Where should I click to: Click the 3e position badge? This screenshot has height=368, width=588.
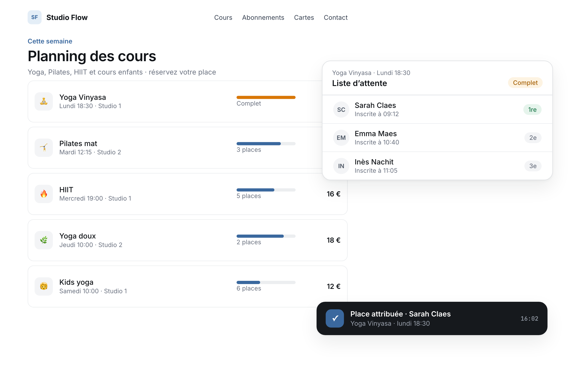(533, 166)
